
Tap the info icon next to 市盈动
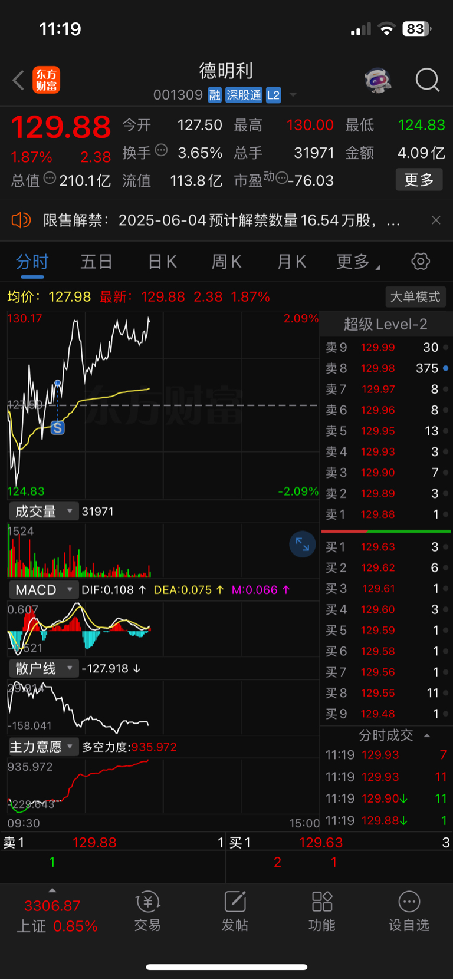coord(281,177)
